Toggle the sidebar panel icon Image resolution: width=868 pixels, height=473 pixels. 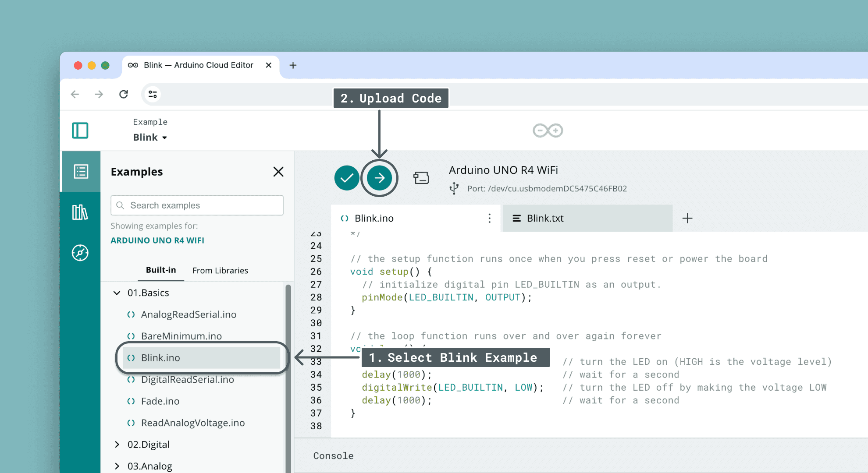tap(80, 131)
